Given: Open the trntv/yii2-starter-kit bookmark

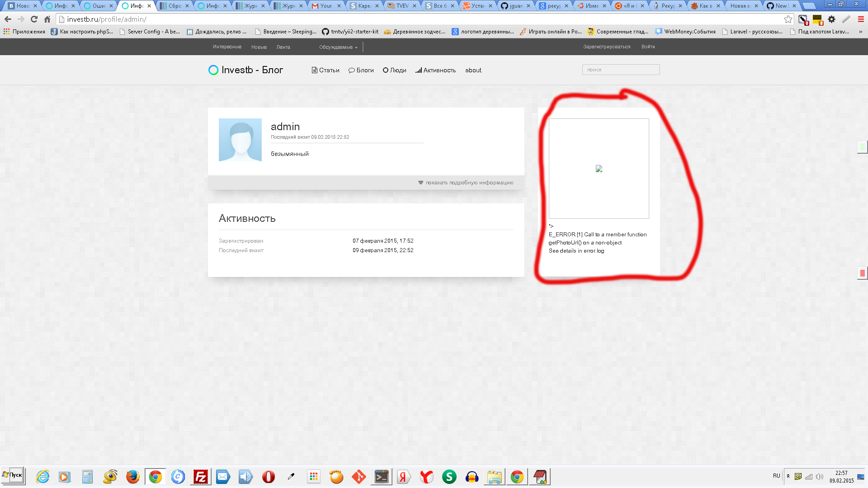Looking at the screenshot, I should 350,32.
